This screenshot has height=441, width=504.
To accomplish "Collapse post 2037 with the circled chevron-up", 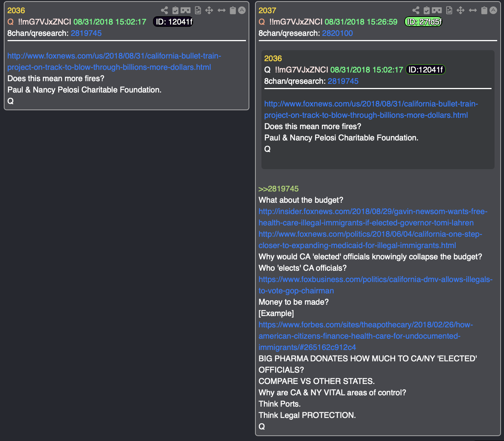I will [493, 11].
